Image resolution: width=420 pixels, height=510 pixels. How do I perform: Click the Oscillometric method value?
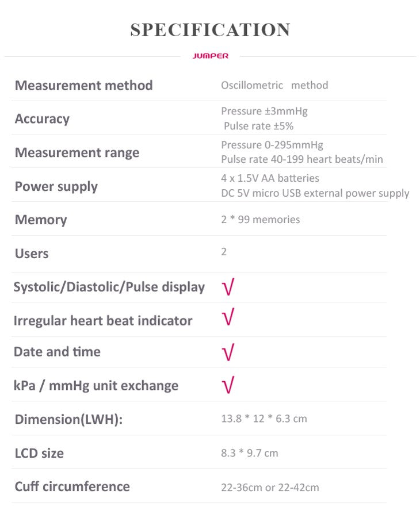(274, 85)
